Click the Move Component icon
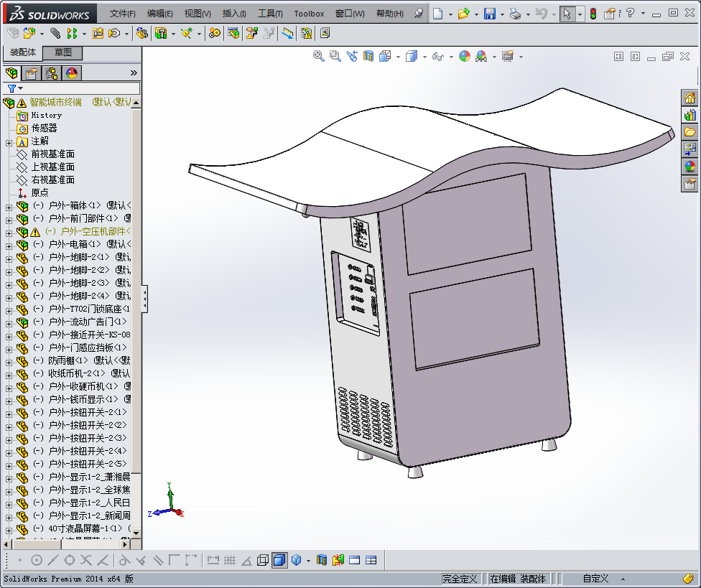Screen dimensions: 701x588 tap(114, 33)
